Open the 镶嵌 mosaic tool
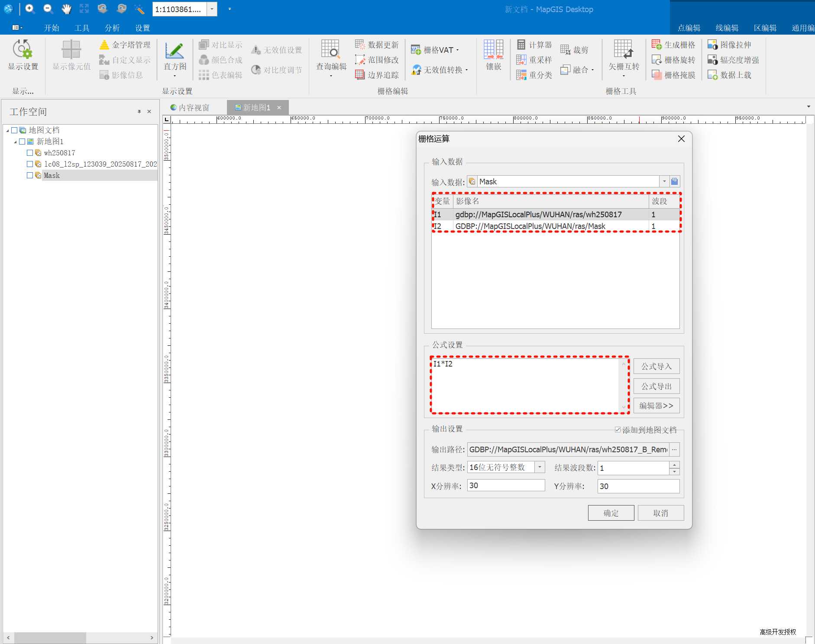815x644 pixels. (494, 55)
